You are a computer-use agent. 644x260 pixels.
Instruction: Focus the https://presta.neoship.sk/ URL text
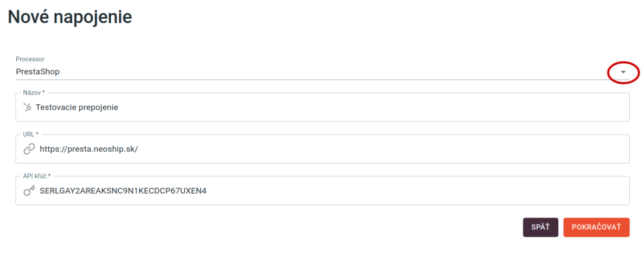click(x=89, y=149)
